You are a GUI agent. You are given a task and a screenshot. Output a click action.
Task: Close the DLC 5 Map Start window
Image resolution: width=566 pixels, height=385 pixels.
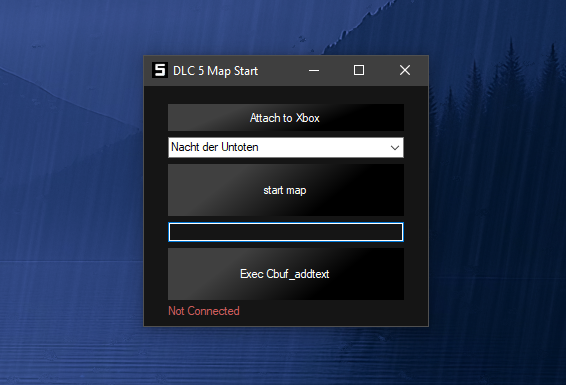405,70
